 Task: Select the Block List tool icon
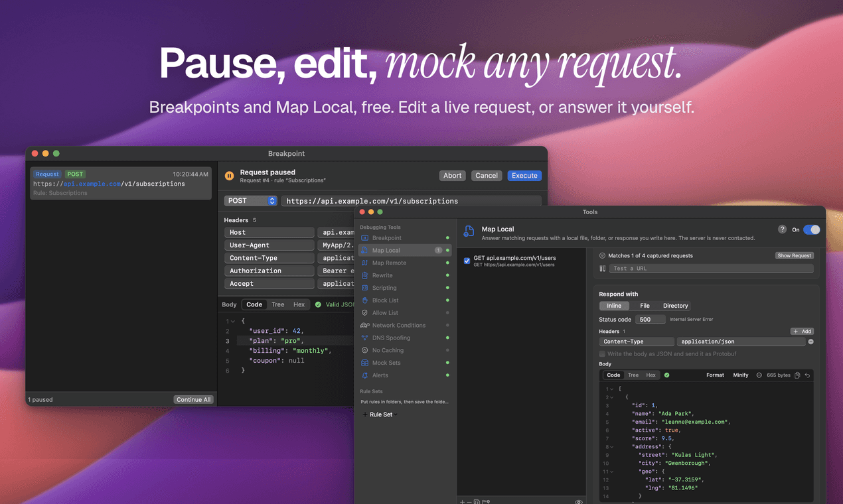pos(364,300)
